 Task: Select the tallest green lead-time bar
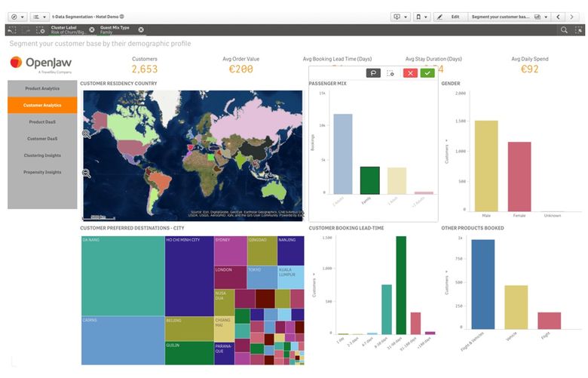click(401, 285)
